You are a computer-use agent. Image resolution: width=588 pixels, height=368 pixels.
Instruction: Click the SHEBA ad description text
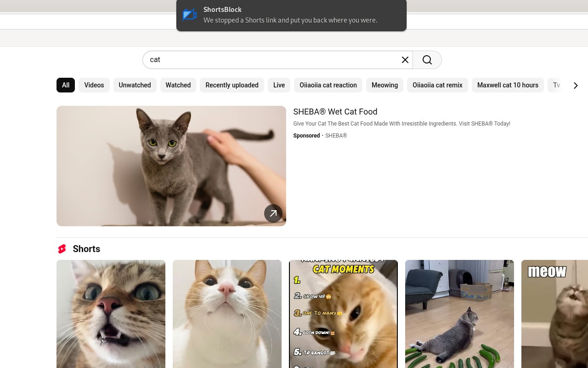(402, 124)
